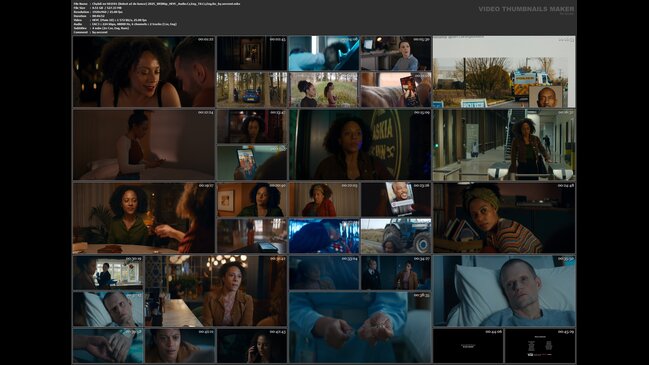Open large thumbnail of man in hospital bed

(x=504, y=291)
